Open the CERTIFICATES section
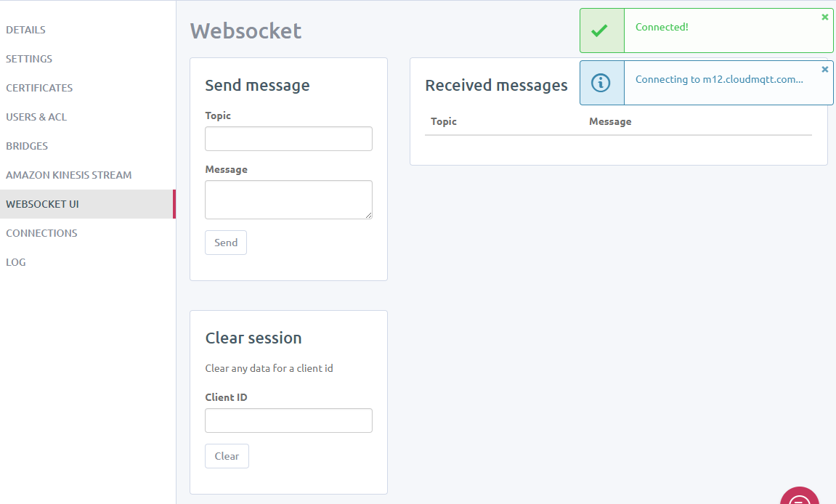 tap(38, 88)
